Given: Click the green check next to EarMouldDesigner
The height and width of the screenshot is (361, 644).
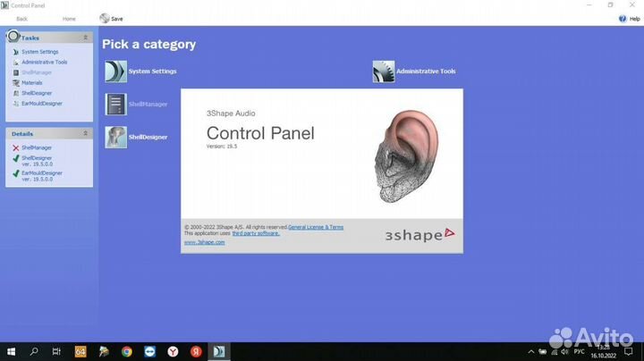Looking at the screenshot, I should [x=15, y=173].
